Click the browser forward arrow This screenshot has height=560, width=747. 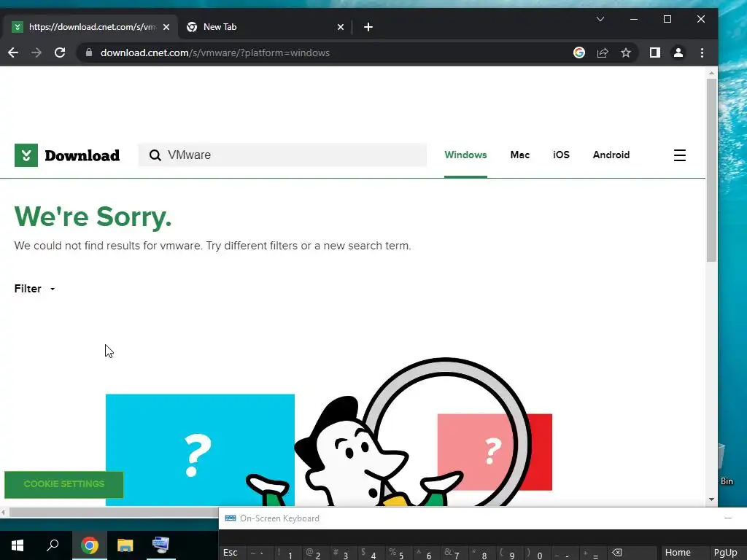click(x=36, y=52)
